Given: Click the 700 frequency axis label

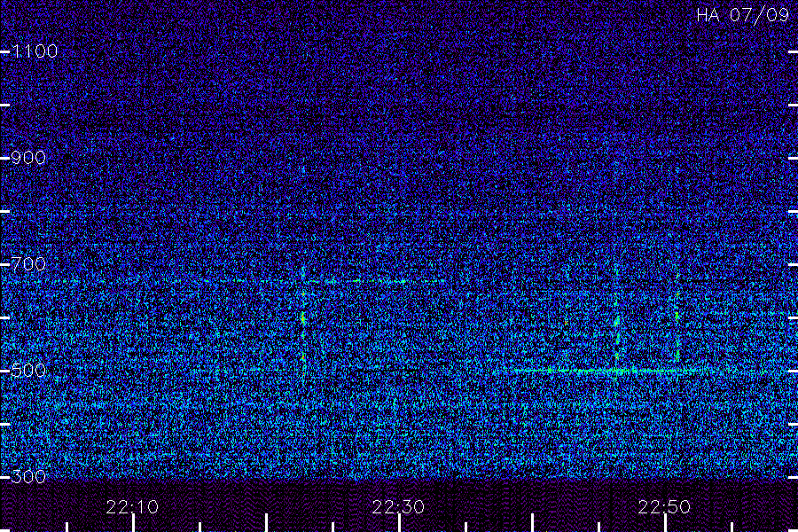Looking at the screenshot, I should point(28,263).
